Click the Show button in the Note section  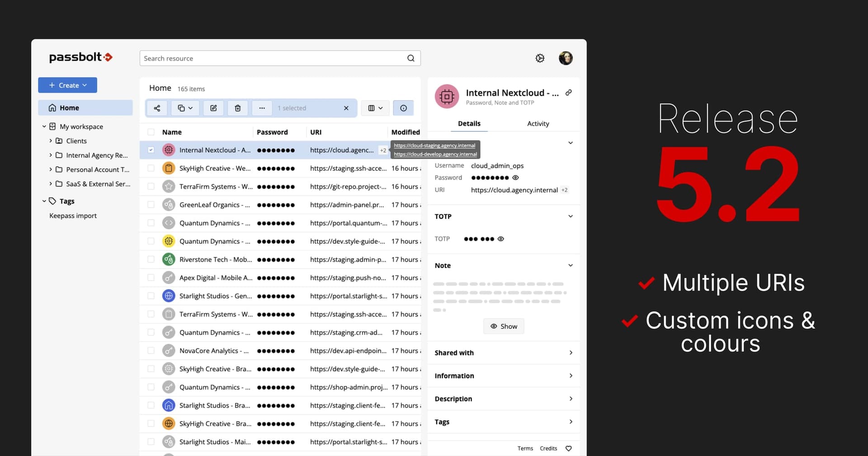coord(503,326)
